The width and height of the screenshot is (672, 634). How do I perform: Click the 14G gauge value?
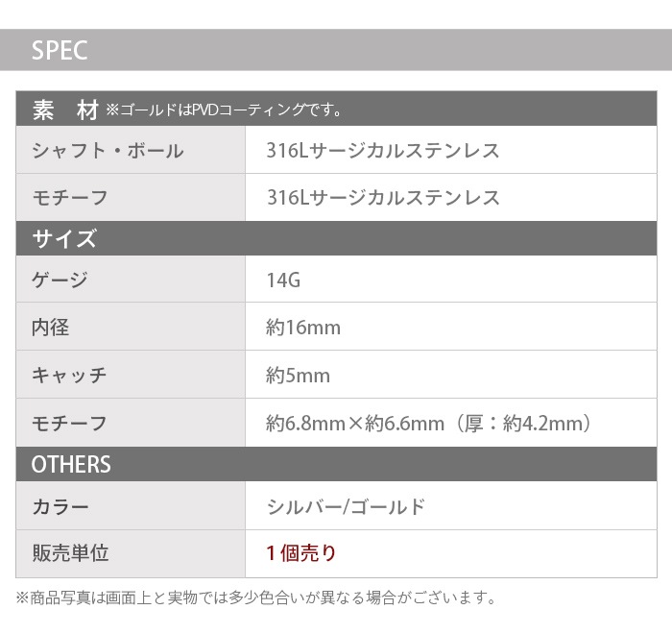283,280
